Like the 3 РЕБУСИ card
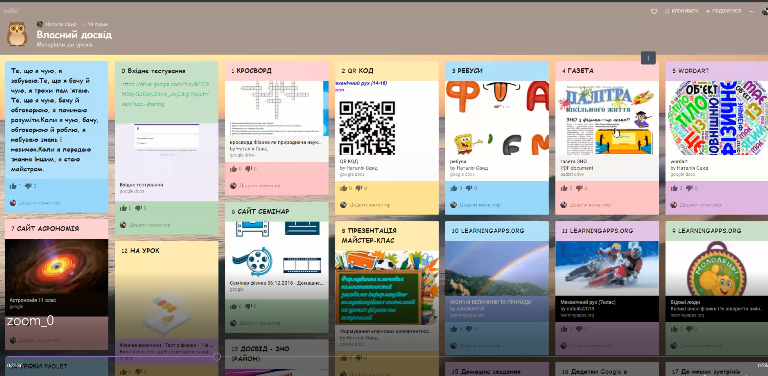768x376 pixels. click(455, 188)
